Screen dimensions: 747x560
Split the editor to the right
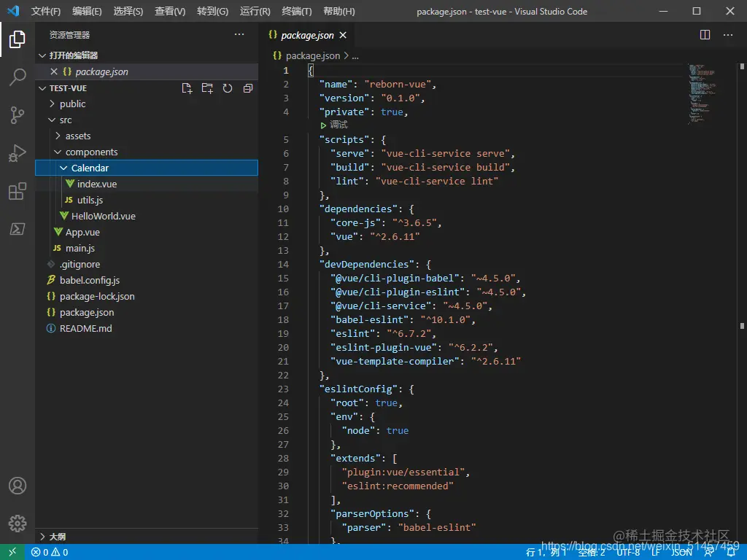705,35
